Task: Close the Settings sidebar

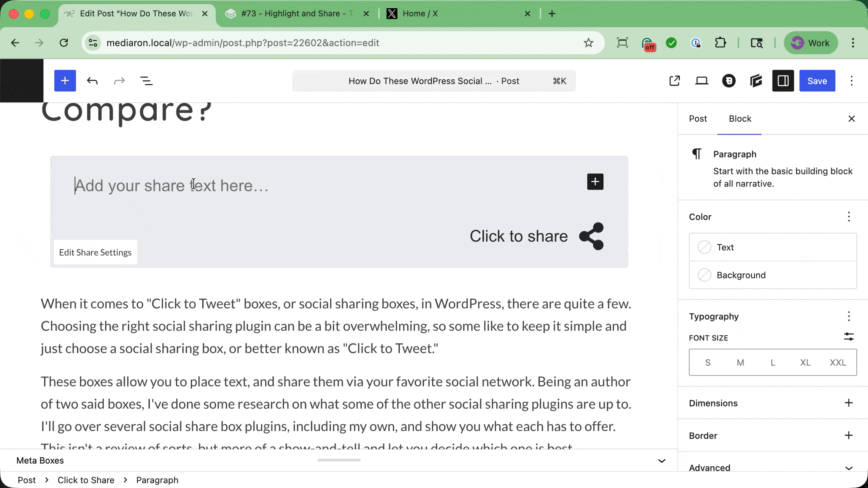Action: pyautogui.click(x=852, y=119)
